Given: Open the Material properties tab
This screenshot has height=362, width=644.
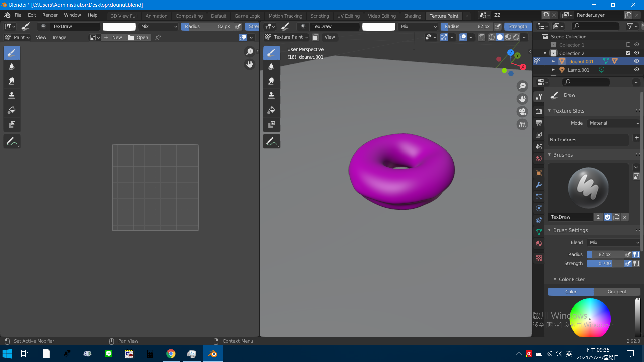Looking at the screenshot, I should coord(539,244).
